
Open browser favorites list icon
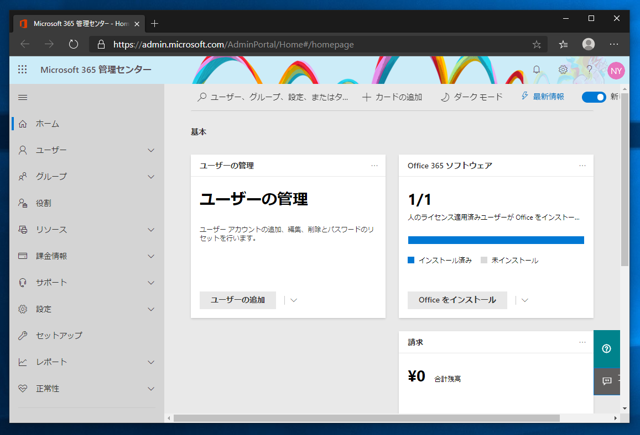563,44
